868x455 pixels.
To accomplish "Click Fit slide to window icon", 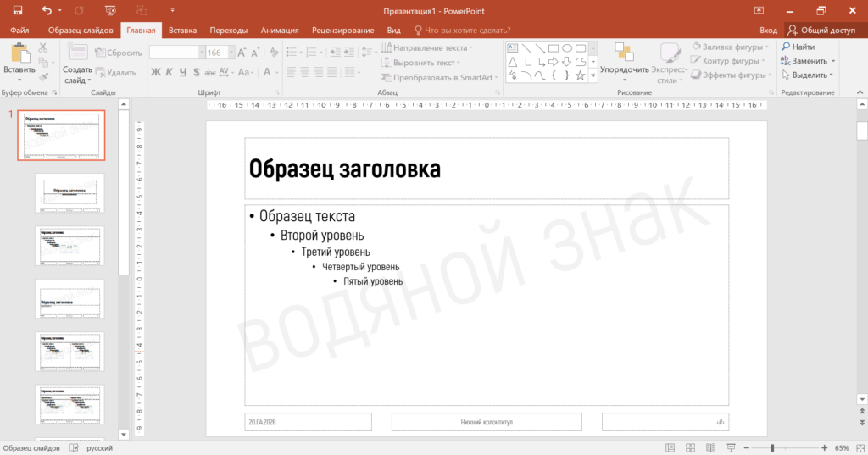I will pyautogui.click(x=860, y=448).
